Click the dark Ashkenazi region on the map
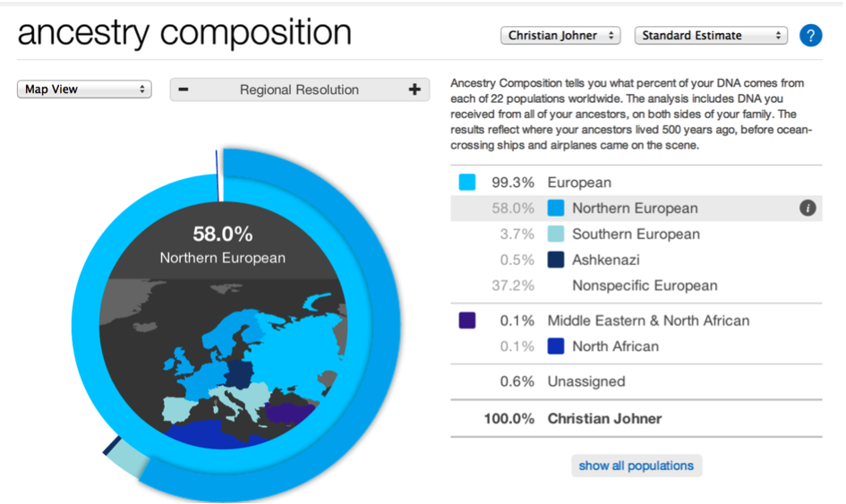 240,374
